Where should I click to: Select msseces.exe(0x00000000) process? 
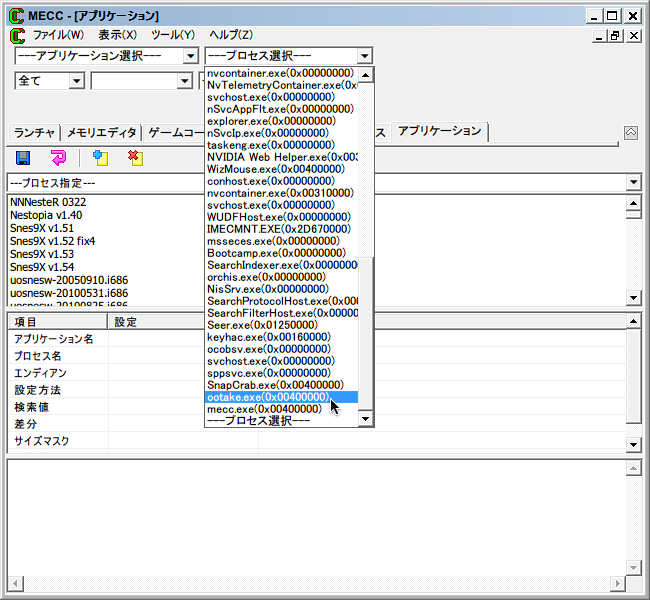(x=281, y=241)
